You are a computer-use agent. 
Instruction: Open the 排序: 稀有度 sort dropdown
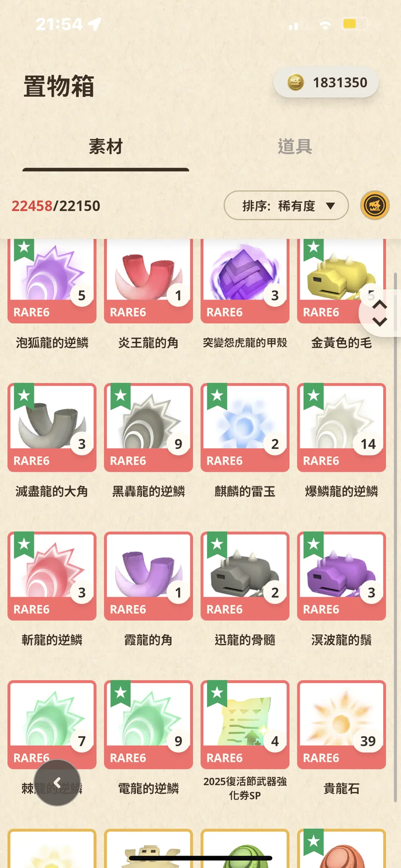coord(286,206)
